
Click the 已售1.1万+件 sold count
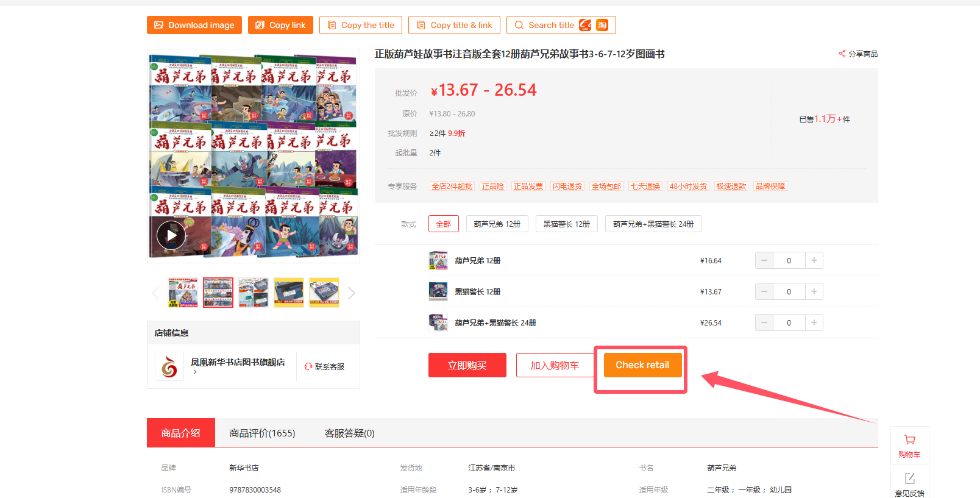click(x=825, y=119)
